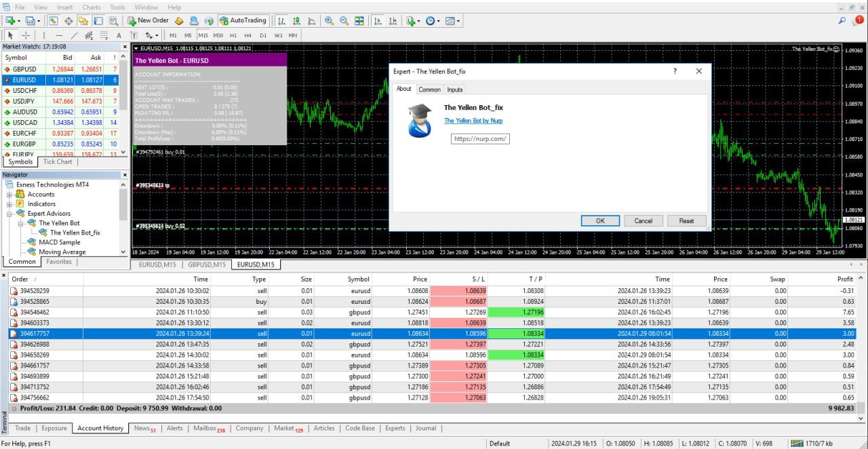Open 'The Yellen Bot by Nurp' link
The image size is (868, 449).
473,121
